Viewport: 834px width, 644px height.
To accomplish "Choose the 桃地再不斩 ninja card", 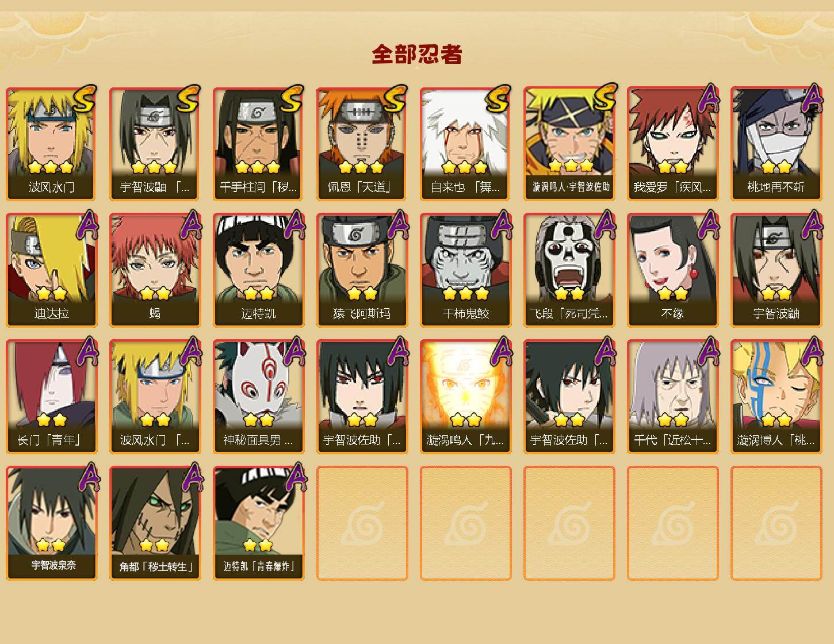I will pos(776,144).
